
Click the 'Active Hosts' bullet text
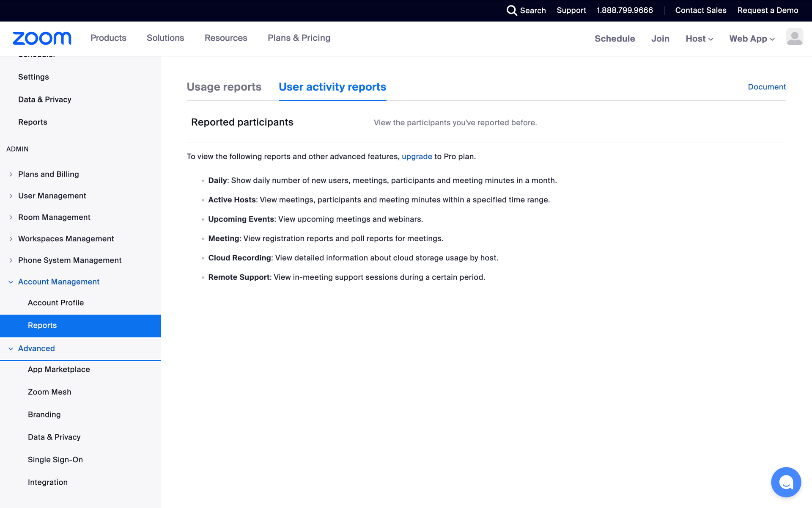tap(232, 200)
